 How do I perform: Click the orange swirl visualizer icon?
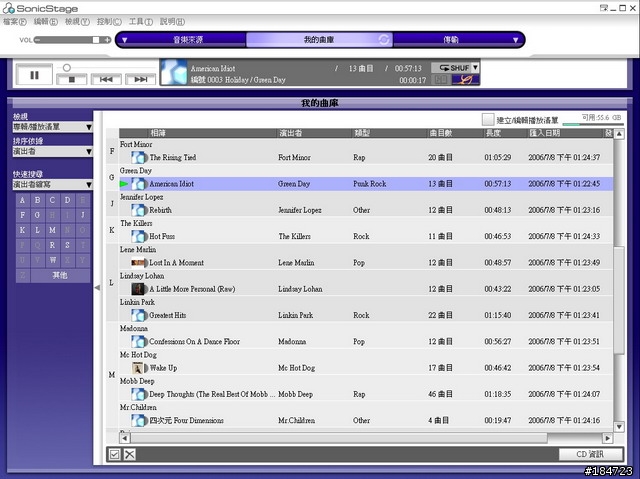[x=466, y=80]
